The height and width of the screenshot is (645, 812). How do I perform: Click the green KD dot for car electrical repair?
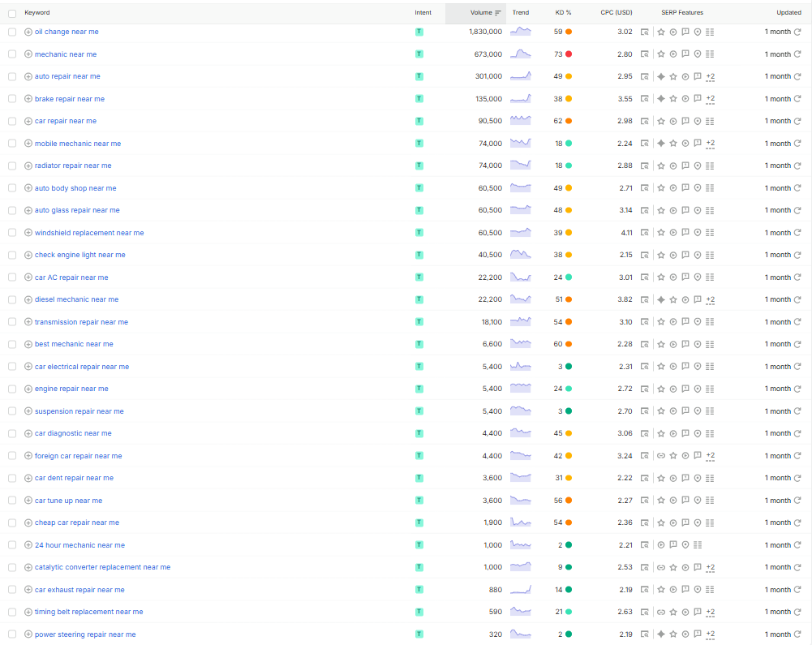click(569, 366)
